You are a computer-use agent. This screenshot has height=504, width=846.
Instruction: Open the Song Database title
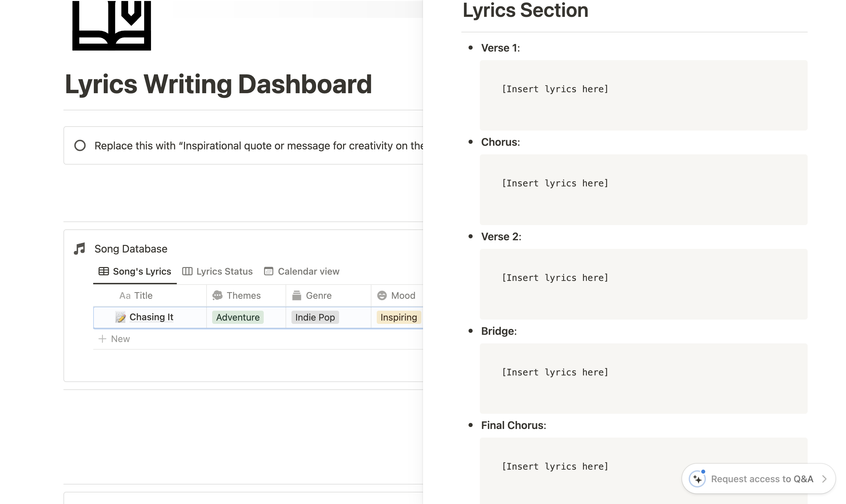pyautogui.click(x=131, y=249)
